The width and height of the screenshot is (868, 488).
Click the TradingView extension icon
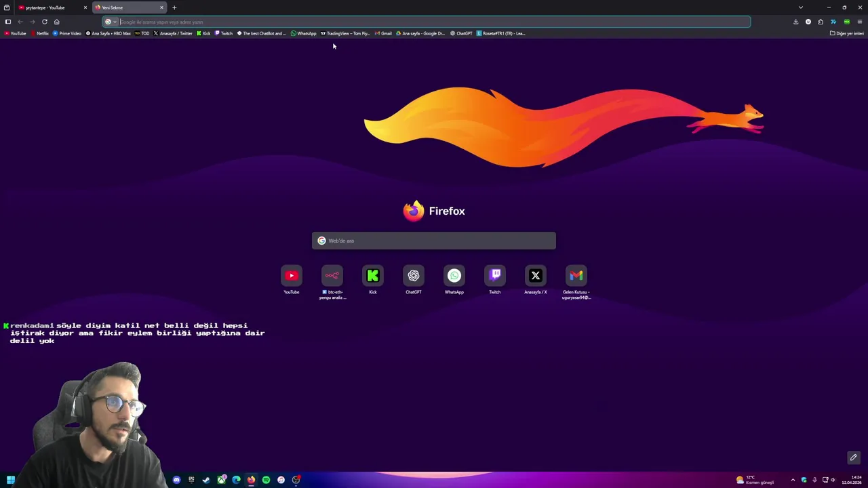tap(833, 22)
